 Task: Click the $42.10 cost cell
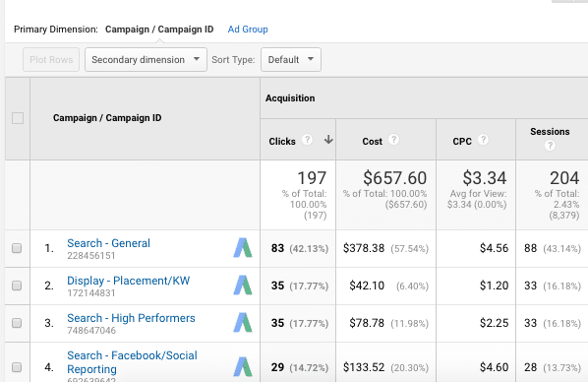pyautogui.click(x=367, y=286)
